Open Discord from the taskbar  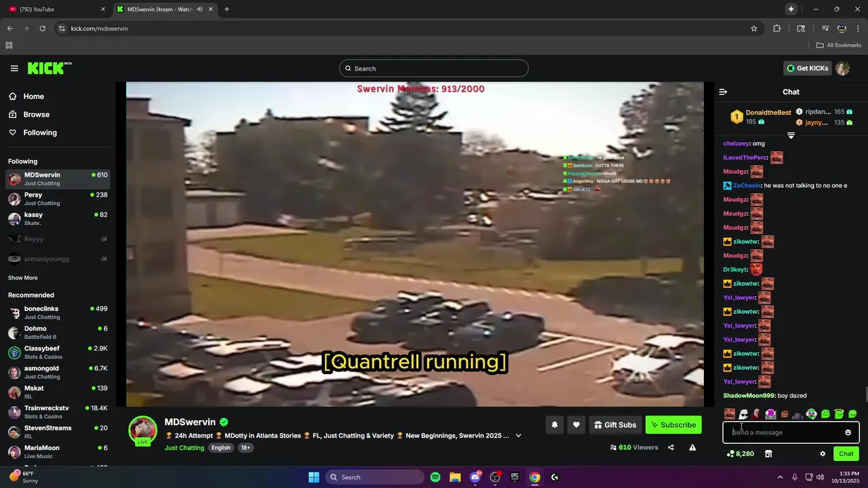475,477
